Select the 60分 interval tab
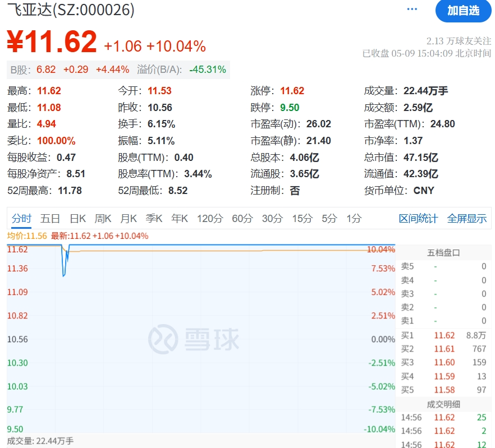Screen dimensions: 495x448 [x=242, y=218]
